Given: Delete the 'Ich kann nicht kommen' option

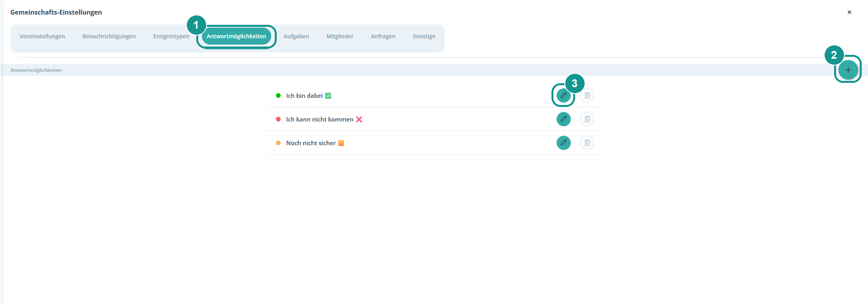Looking at the screenshot, I should click(587, 119).
